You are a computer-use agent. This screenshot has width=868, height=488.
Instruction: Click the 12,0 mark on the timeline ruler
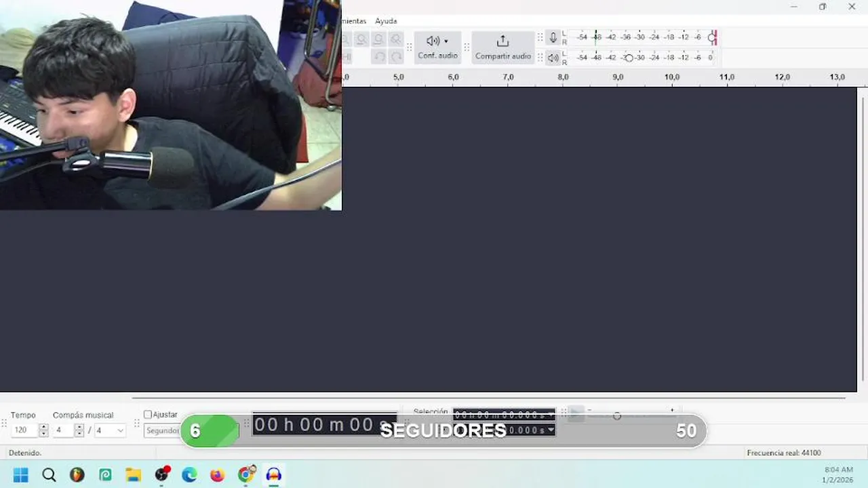coord(782,77)
